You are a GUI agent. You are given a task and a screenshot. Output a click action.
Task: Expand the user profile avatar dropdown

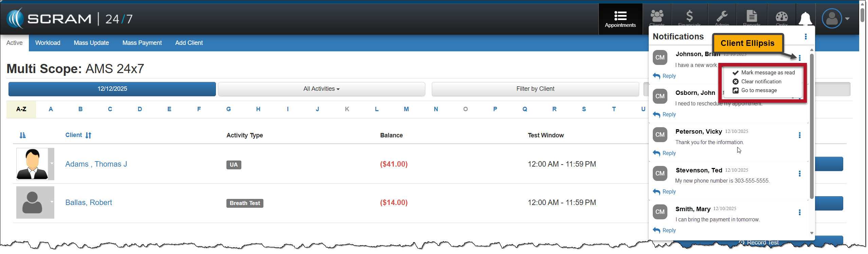(x=835, y=19)
